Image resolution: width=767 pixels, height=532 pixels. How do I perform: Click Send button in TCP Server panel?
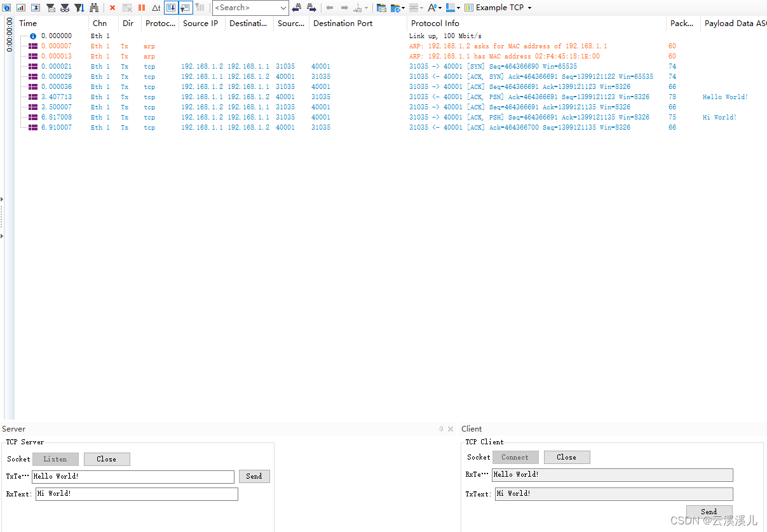(x=254, y=476)
